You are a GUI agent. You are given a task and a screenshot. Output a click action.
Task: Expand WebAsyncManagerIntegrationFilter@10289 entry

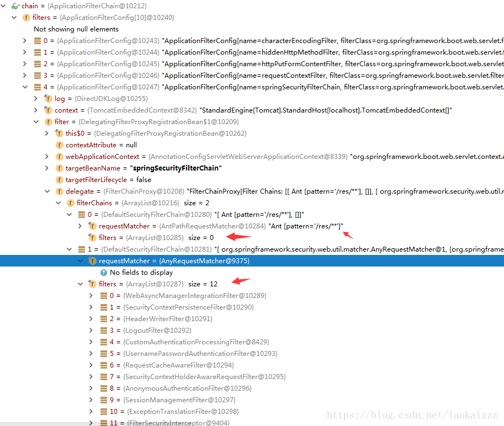(91, 295)
